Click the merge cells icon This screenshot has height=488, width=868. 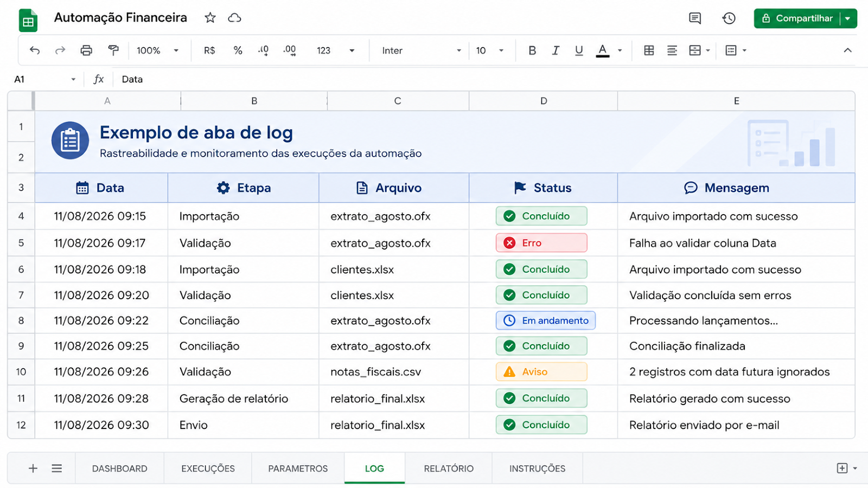(x=695, y=50)
